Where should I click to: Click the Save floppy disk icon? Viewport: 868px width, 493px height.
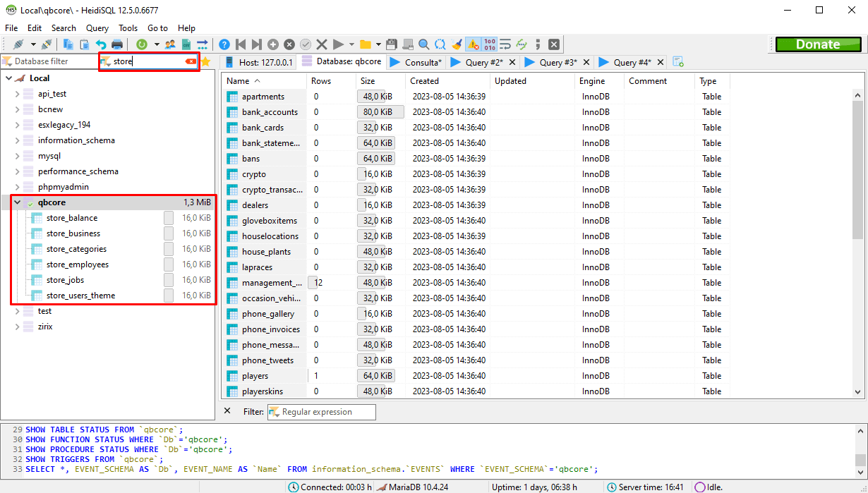click(392, 44)
